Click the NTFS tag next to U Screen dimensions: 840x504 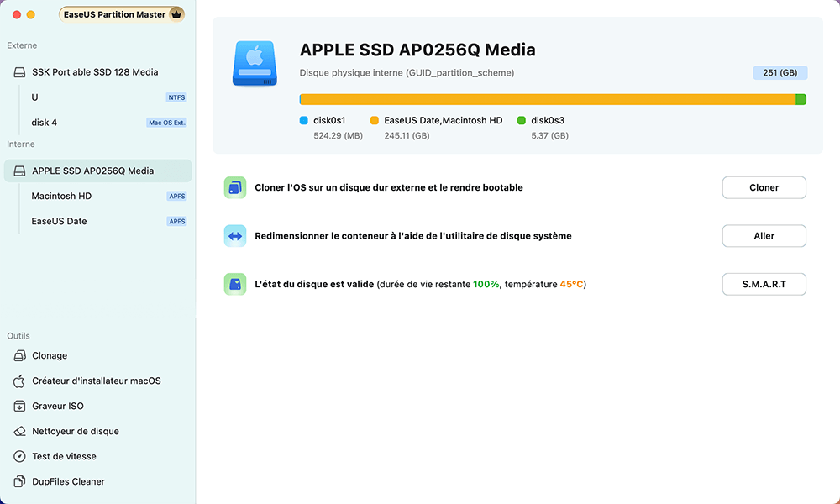[176, 97]
